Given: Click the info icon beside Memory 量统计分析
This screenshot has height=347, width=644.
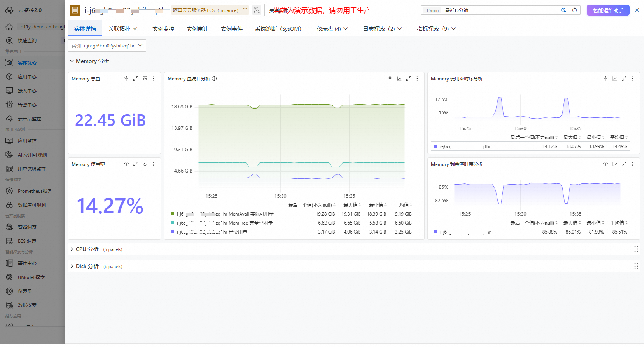Looking at the screenshot, I should point(214,79).
